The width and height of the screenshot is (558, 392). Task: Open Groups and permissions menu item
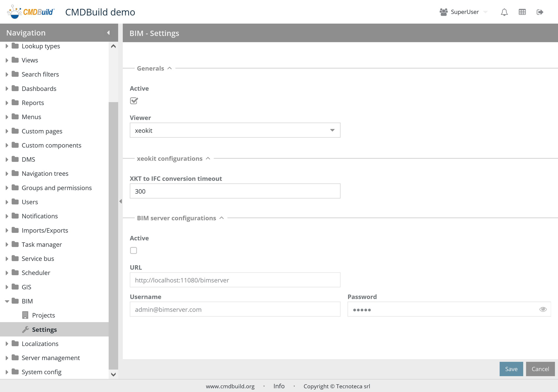pyautogui.click(x=56, y=188)
